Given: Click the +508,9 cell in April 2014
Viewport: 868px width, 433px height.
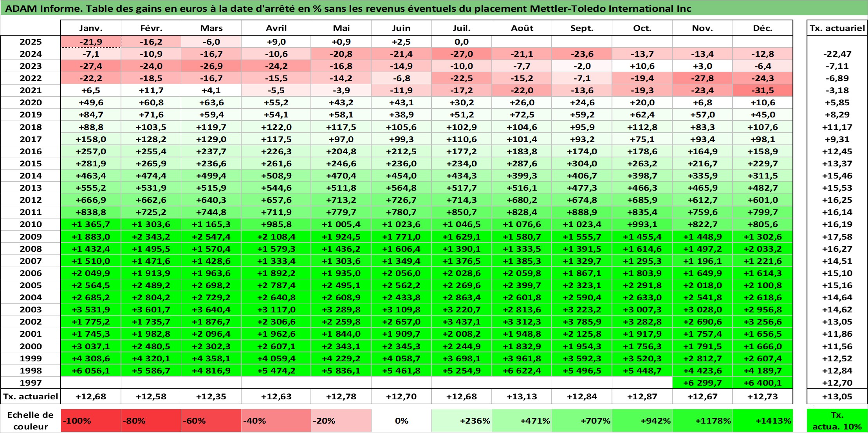Looking at the screenshot, I should (x=276, y=176).
